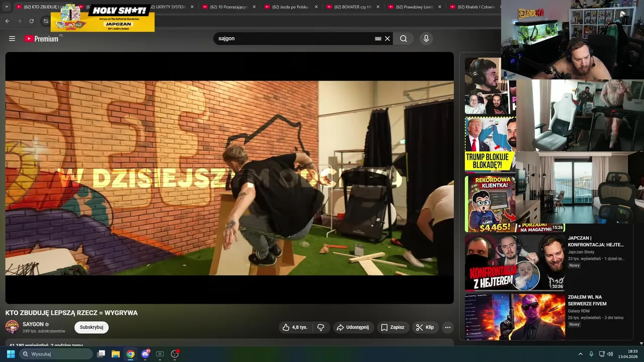Click the Wyszukaj taskbar search box
This screenshot has height=362, width=644.
tap(56, 354)
